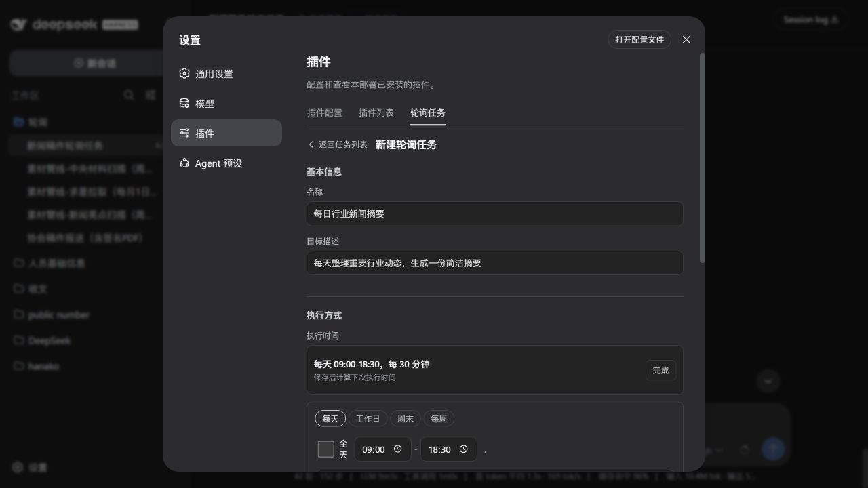Screen dimensions: 868x488
Task: Click clock icon in the 09:00 field
Action: click(x=398, y=449)
